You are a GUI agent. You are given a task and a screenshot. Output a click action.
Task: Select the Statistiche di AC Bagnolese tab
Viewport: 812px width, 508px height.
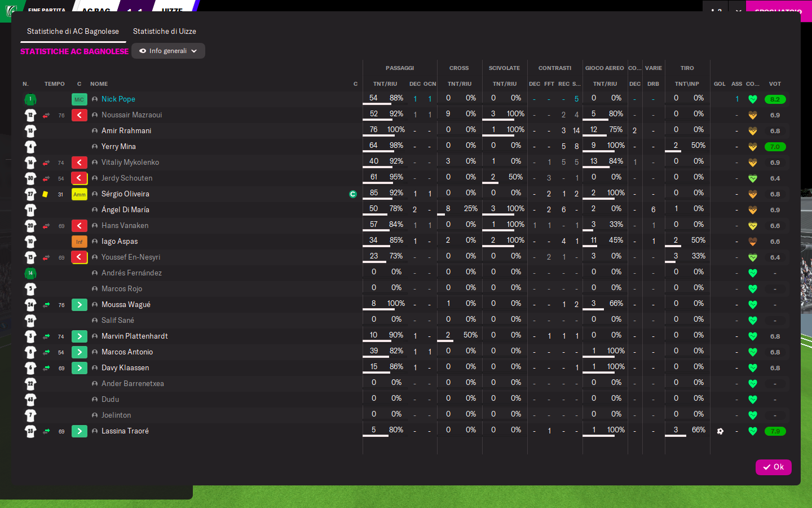click(73, 32)
